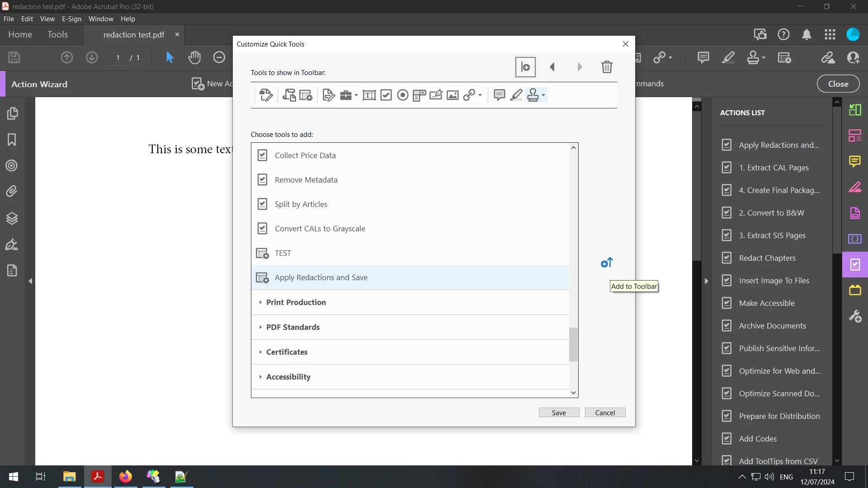Expand the PDF Standards section
Image resolution: width=868 pixels, height=488 pixels.
pyautogui.click(x=292, y=327)
